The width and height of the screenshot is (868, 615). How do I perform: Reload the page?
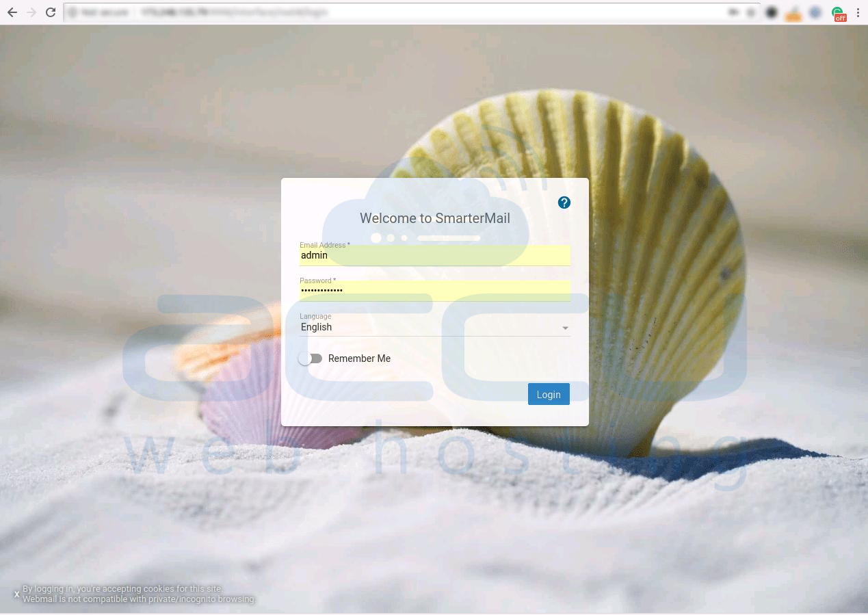click(50, 12)
